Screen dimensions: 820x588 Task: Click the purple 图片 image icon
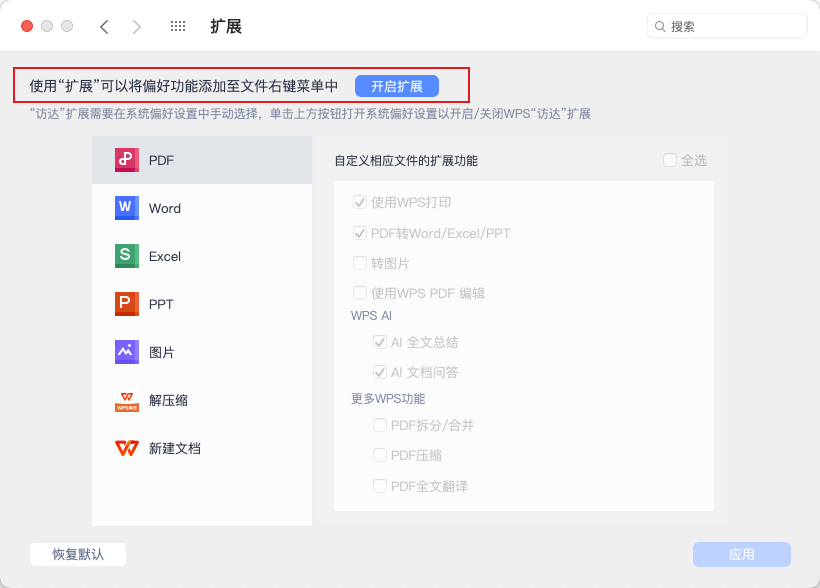(x=127, y=352)
